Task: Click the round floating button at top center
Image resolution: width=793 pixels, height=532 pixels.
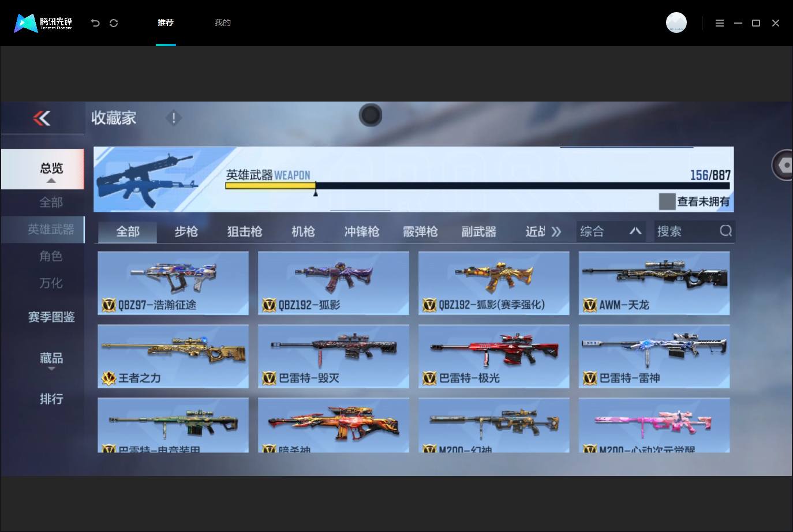Action: [x=371, y=115]
